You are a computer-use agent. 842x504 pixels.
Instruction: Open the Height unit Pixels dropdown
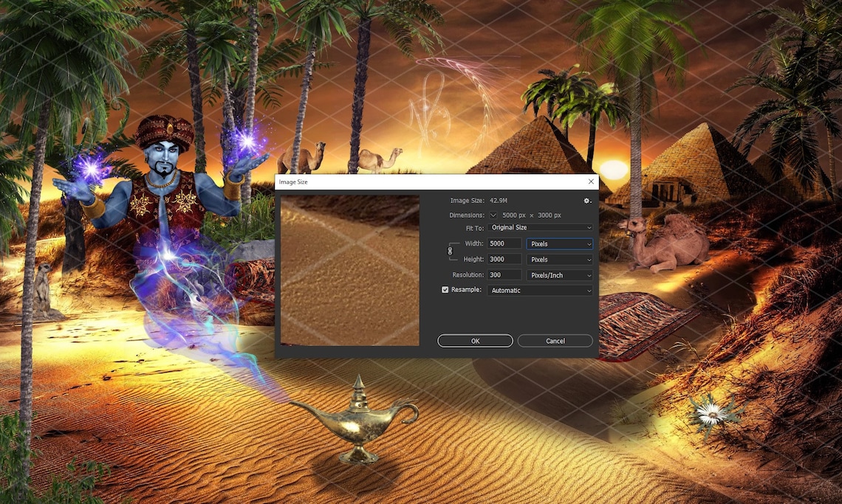[560, 259]
